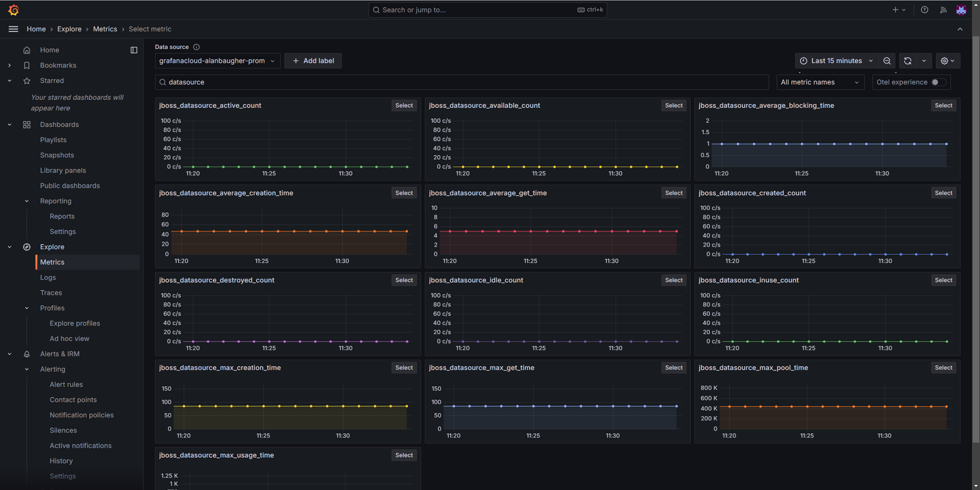Collapse the Alerting subsection chevron
The height and width of the screenshot is (490, 980).
click(x=27, y=369)
